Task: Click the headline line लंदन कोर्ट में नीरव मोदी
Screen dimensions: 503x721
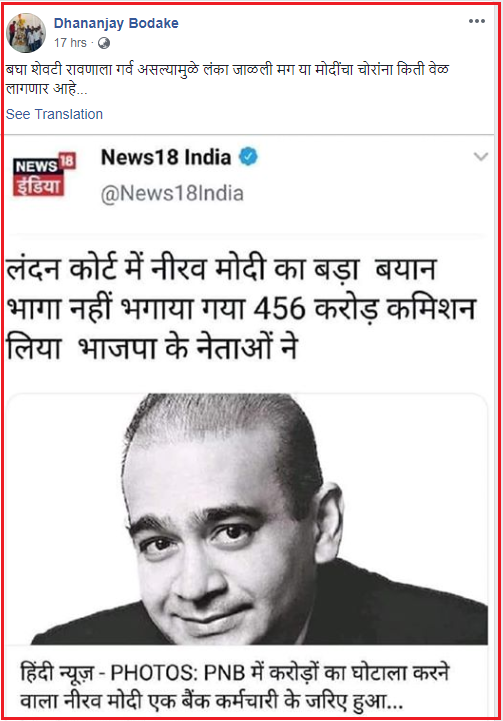Action: point(221,269)
